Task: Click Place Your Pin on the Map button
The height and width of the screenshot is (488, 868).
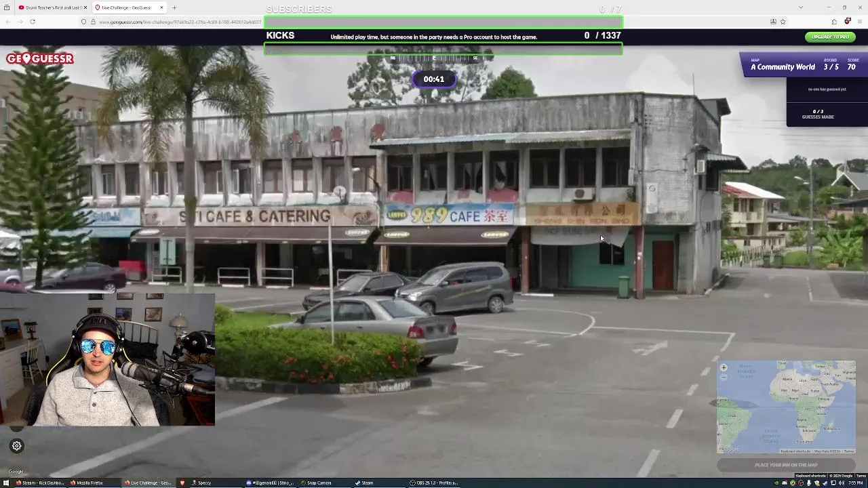Action: tap(786, 465)
